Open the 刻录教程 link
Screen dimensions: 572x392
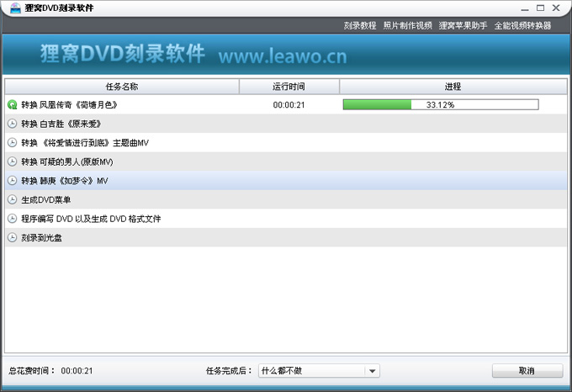point(360,25)
